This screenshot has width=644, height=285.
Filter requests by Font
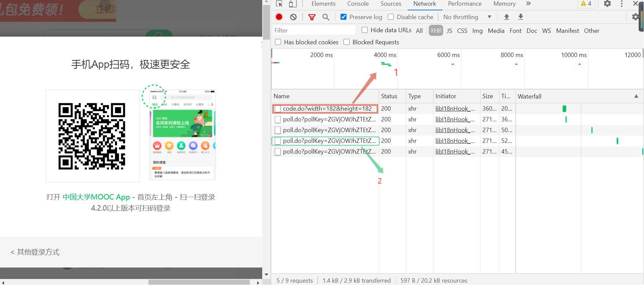pos(516,31)
